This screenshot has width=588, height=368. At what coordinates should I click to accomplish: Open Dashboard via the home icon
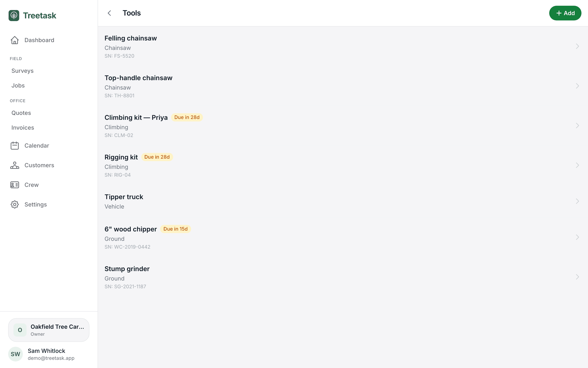pos(14,40)
